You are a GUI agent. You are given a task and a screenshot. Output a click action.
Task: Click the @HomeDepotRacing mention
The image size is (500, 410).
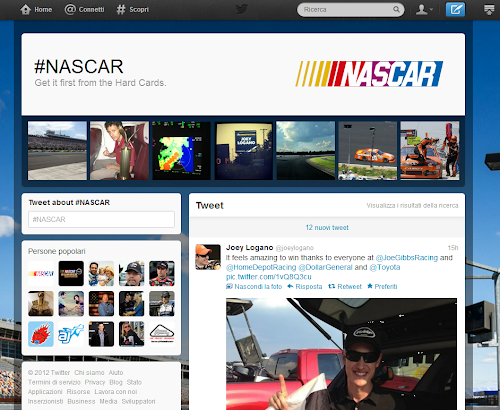tap(261, 267)
